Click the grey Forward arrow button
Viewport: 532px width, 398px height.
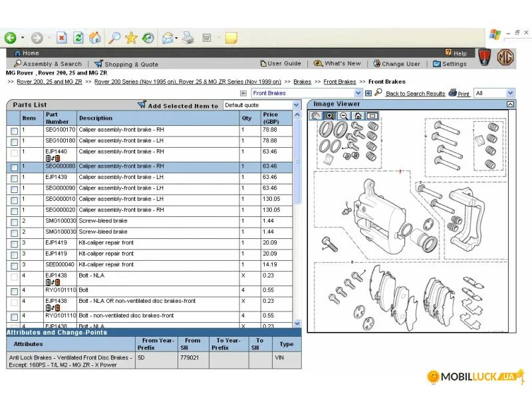click(x=37, y=38)
